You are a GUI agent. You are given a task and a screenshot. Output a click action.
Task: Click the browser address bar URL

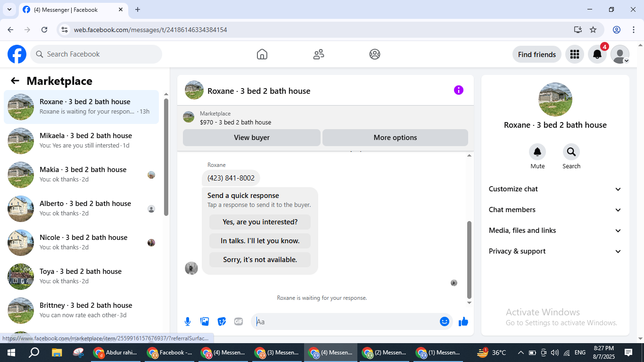(150, 30)
